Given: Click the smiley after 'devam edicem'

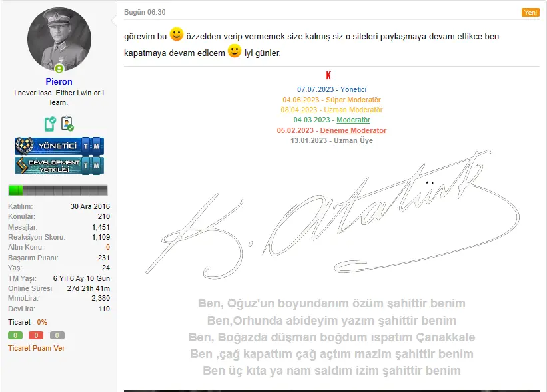Looking at the screenshot, I should click(x=234, y=50).
